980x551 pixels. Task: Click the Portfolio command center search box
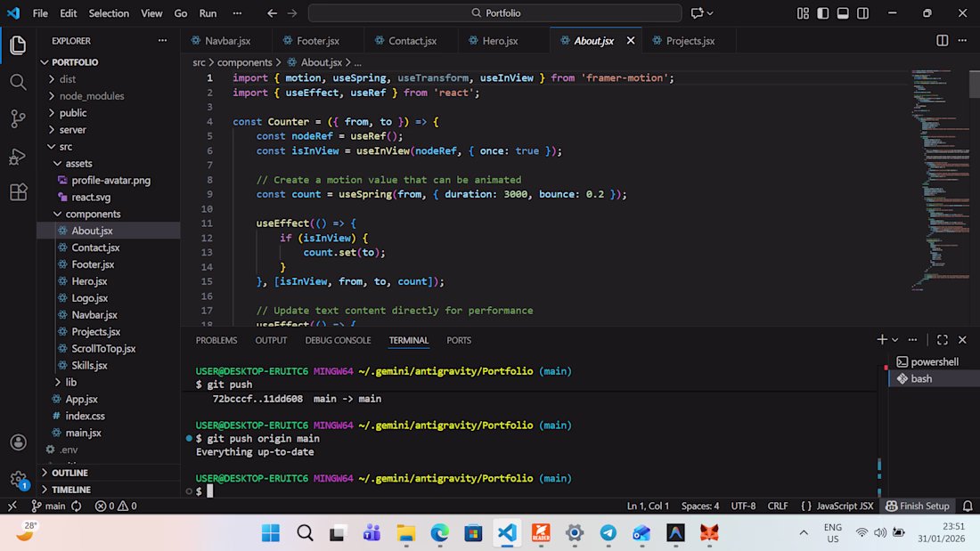(494, 13)
